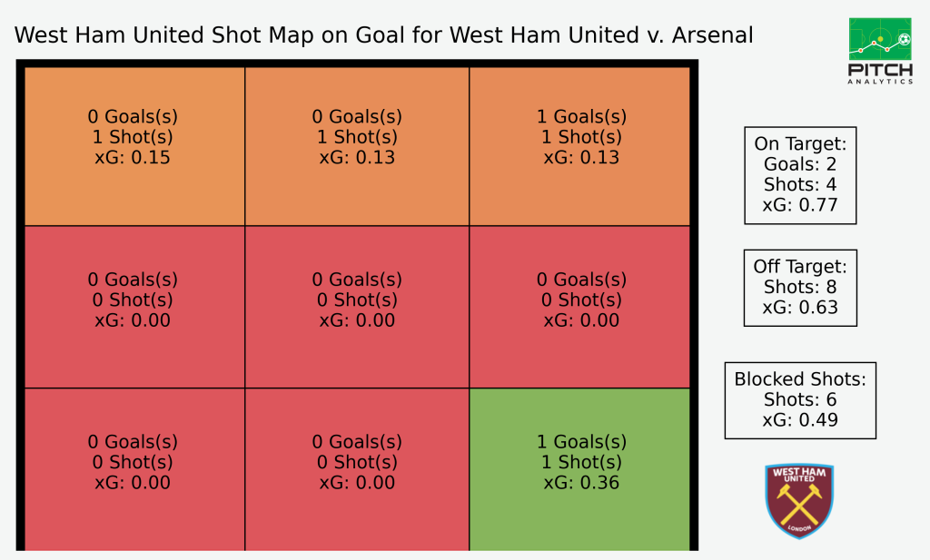Select the green bottom-right zone with xG 0.36

pyautogui.click(x=579, y=469)
